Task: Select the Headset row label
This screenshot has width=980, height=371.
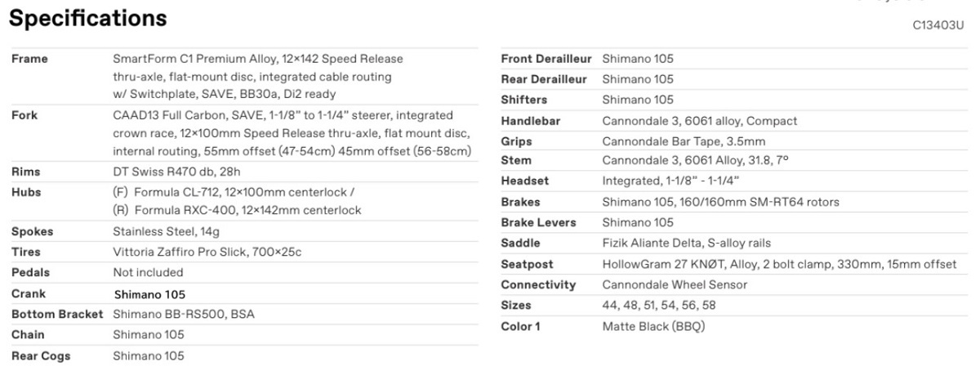Action: (x=524, y=181)
